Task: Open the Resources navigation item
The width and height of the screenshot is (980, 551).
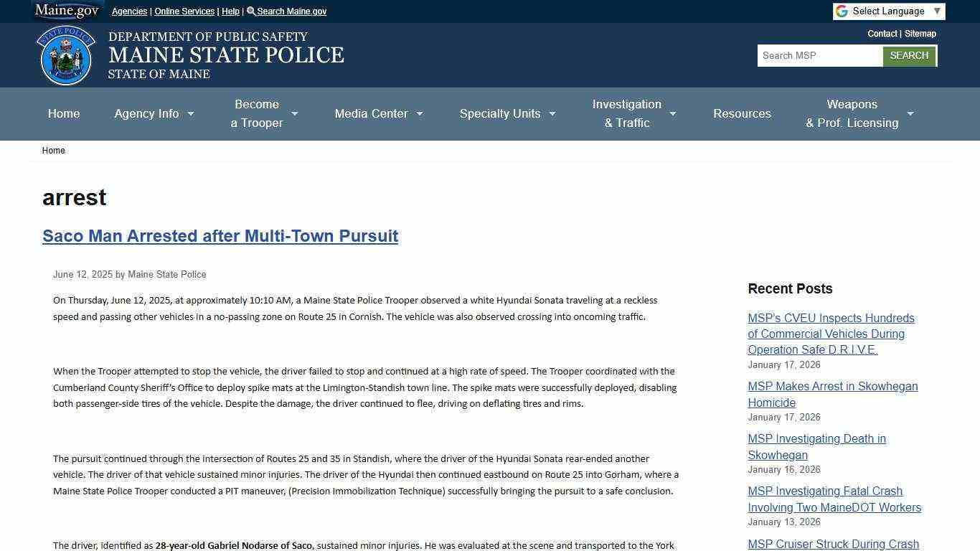Action: coord(742,113)
